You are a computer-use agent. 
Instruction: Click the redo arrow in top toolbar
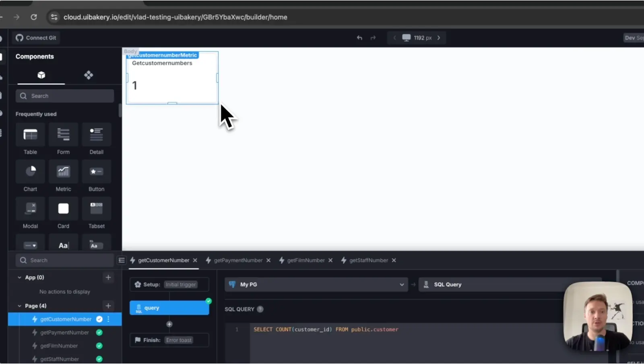373,38
